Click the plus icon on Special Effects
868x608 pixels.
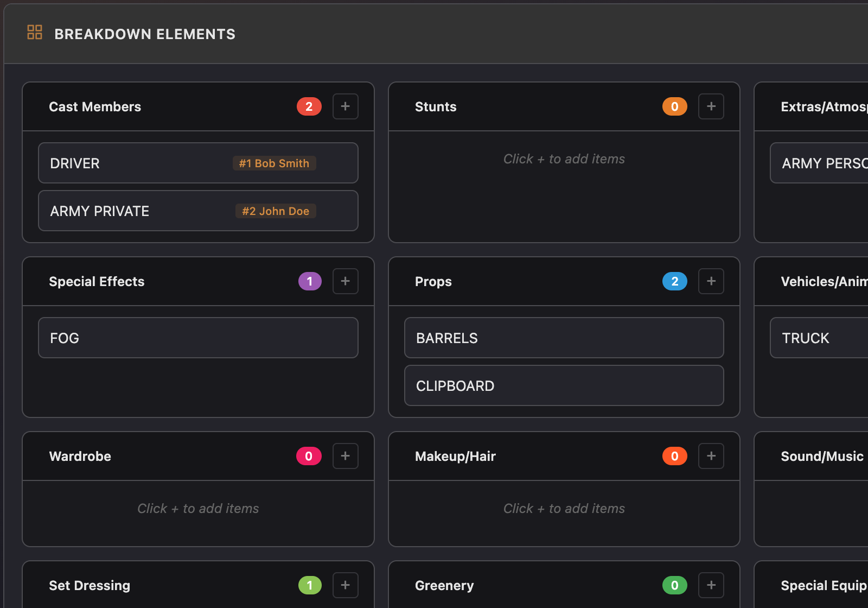coord(346,281)
